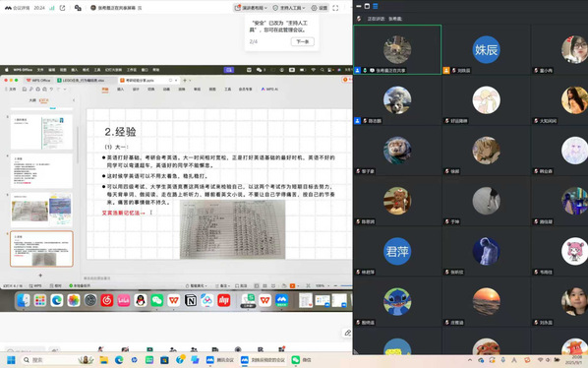Viewport: 588px width, 368px height.
Task: Open the 100% zoom level dropdown
Action: [x=323, y=286]
